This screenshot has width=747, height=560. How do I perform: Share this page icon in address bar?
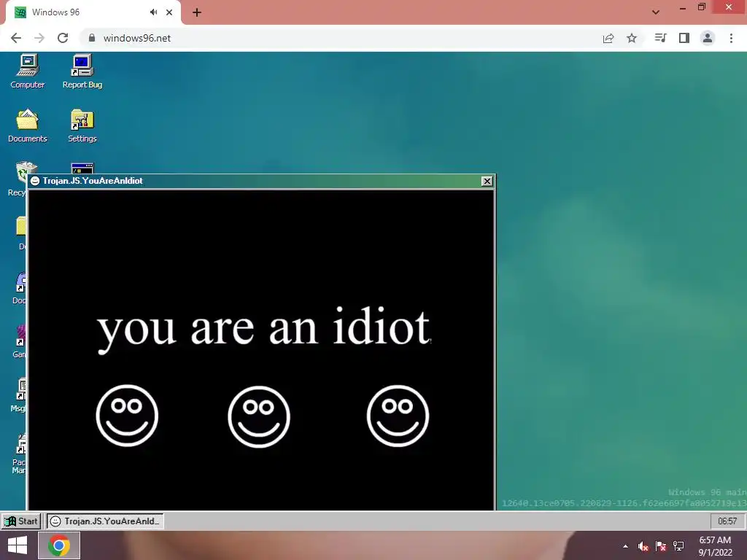[608, 38]
